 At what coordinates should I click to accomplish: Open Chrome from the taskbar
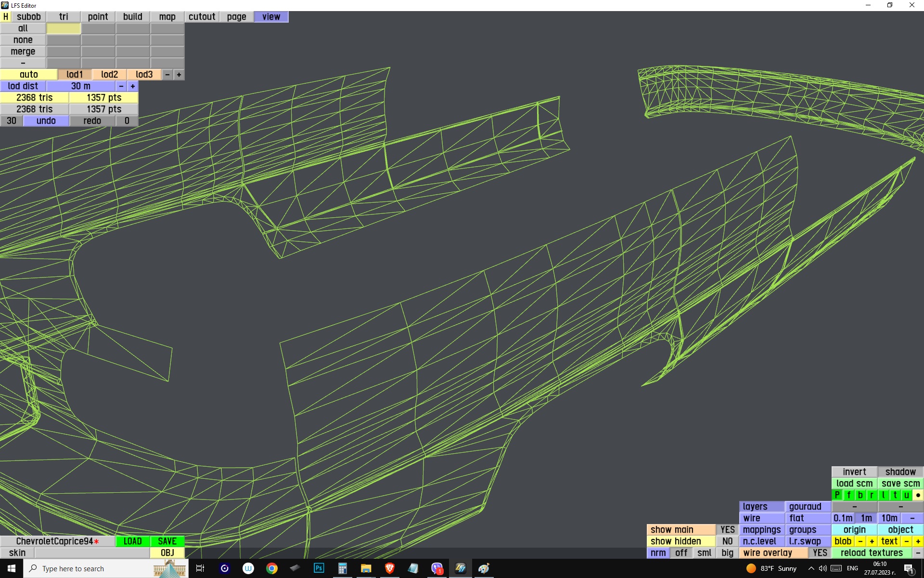tap(272, 568)
